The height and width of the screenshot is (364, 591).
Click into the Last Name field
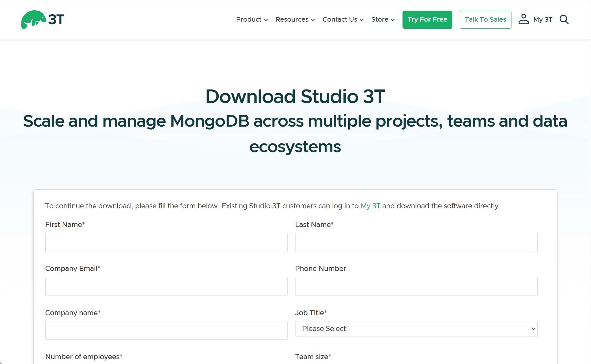(x=416, y=242)
